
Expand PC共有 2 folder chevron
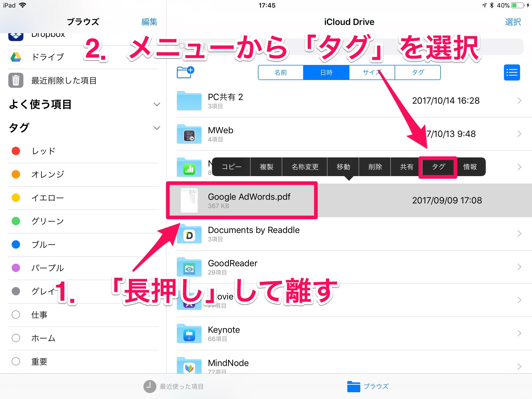tap(519, 101)
